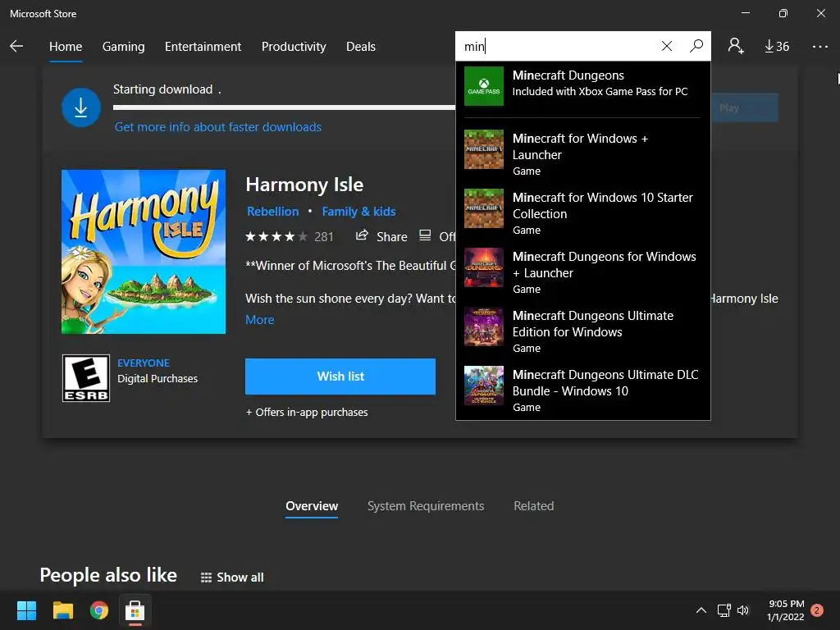Select Minecraft Dungeons Ultimate Edition for Windows

click(583, 330)
